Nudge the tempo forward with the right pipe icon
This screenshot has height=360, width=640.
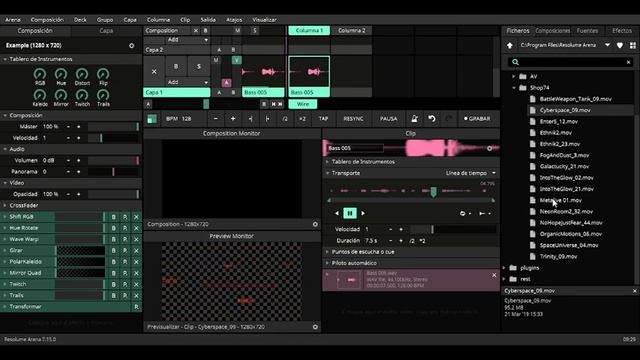tap(267, 119)
